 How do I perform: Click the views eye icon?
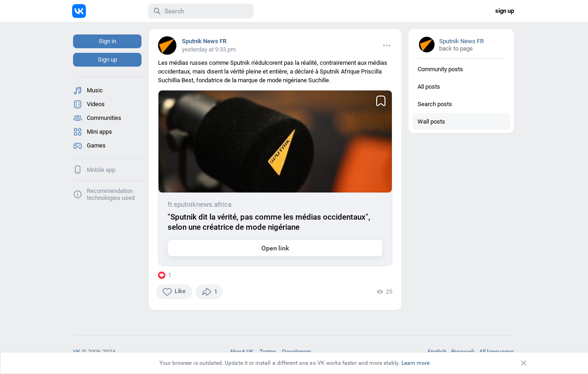380,292
